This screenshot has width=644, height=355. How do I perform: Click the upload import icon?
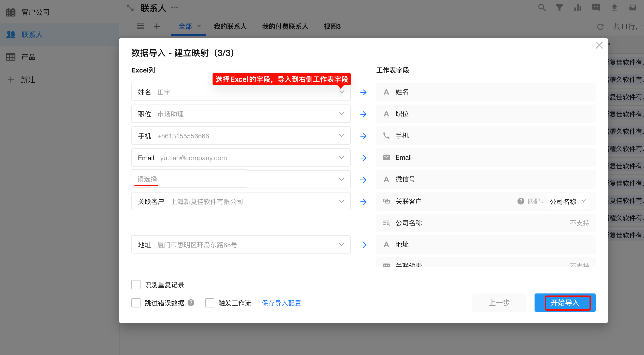pos(614,8)
